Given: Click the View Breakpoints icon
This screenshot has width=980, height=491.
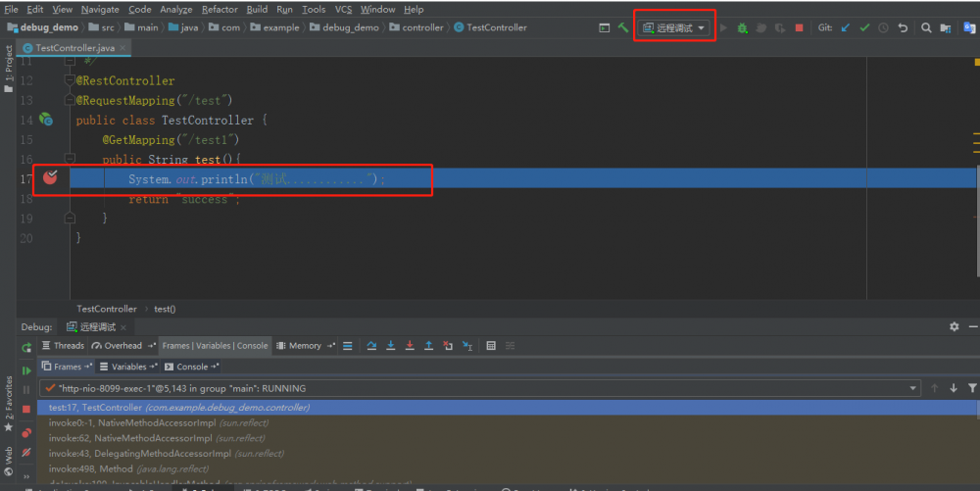Looking at the screenshot, I should (x=26, y=433).
